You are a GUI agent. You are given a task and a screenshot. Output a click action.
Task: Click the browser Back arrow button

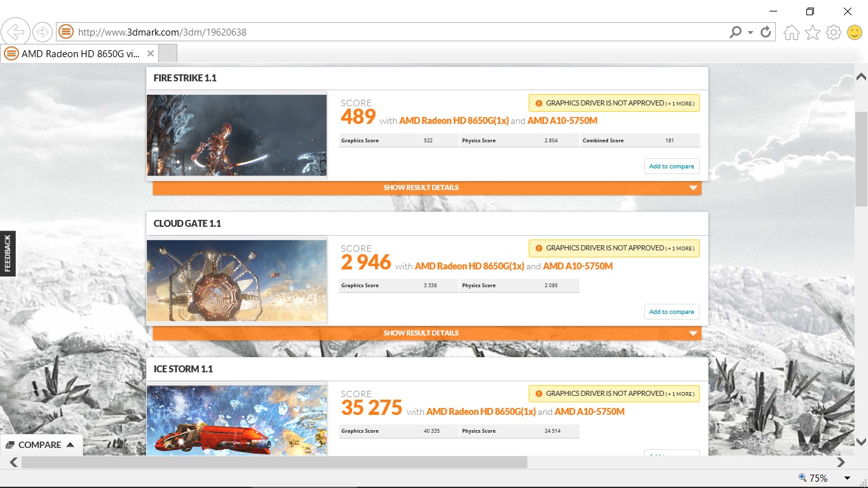[x=15, y=31]
